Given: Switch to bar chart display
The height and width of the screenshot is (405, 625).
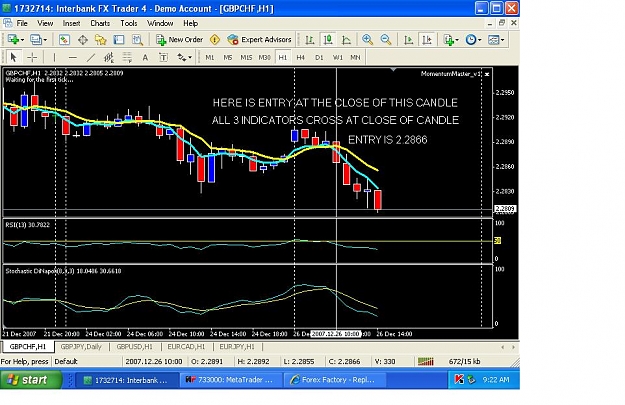Looking at the screenshot, I should [309, 39].
